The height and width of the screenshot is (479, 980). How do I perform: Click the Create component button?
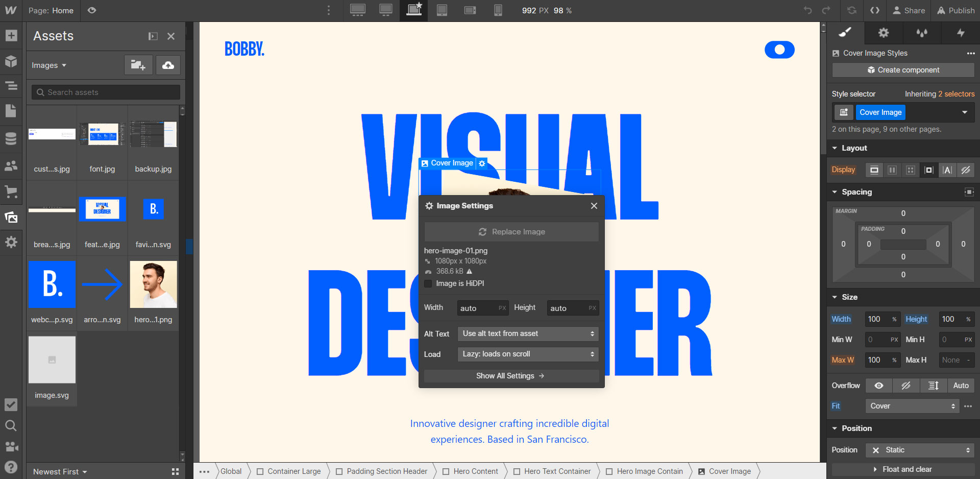(902, 70)
